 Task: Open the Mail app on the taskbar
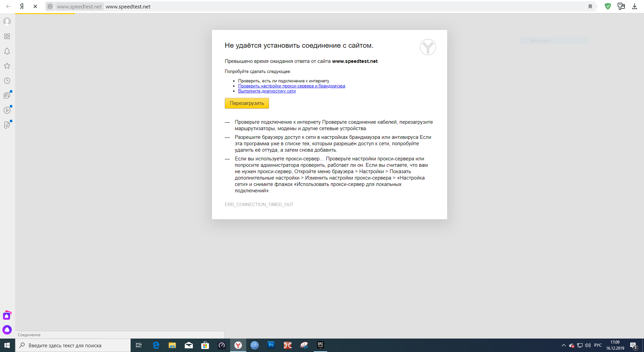click(x=189, y=345)
